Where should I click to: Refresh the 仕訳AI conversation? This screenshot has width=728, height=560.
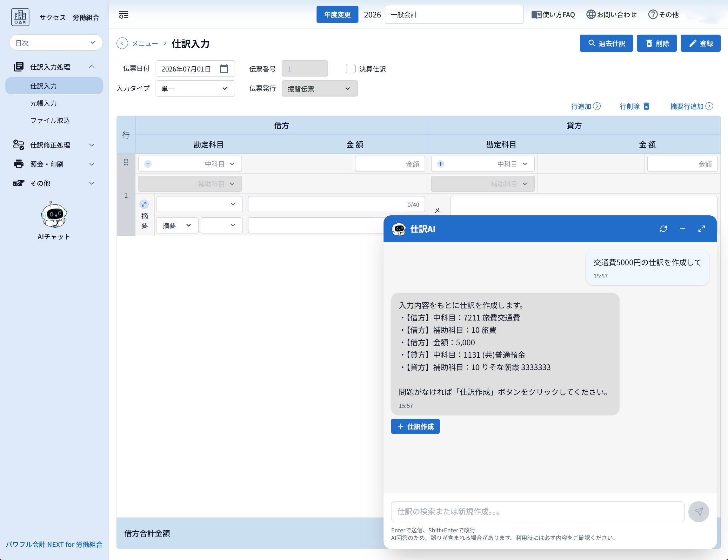[663, 229]
